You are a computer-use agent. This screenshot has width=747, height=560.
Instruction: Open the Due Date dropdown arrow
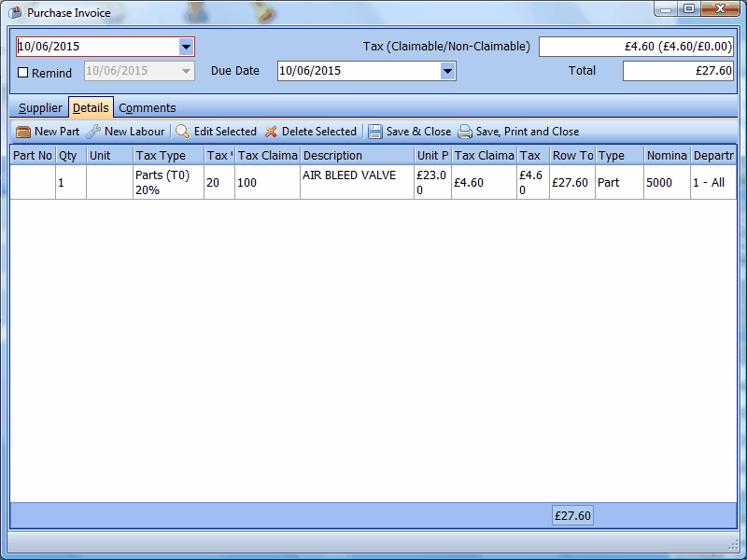click(447, 71)
